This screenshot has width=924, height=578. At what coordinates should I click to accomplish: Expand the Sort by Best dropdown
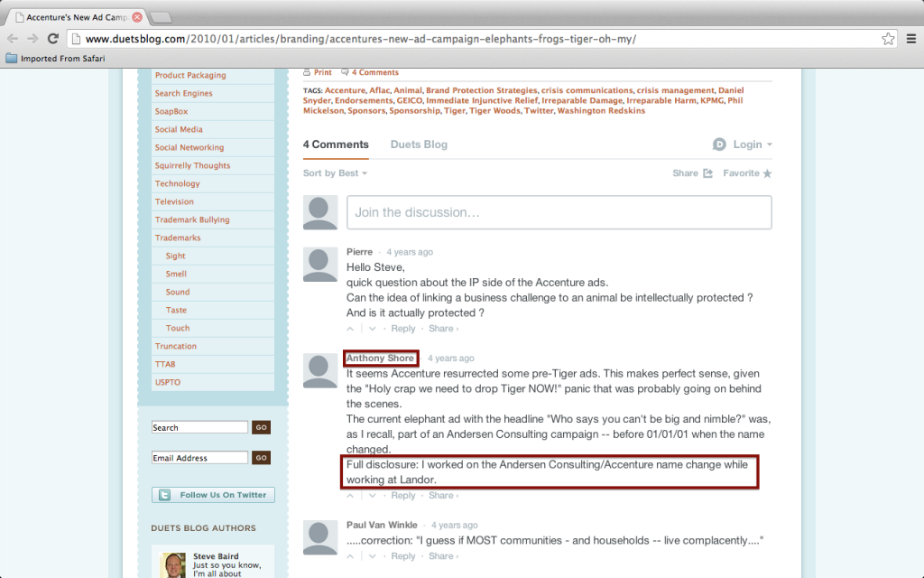click(335, 173)
